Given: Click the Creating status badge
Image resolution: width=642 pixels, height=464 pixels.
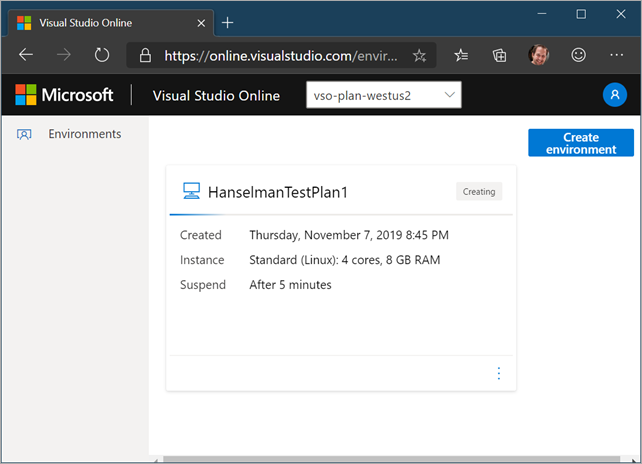Looking at the screenshot, I should [x=479, y=191].
